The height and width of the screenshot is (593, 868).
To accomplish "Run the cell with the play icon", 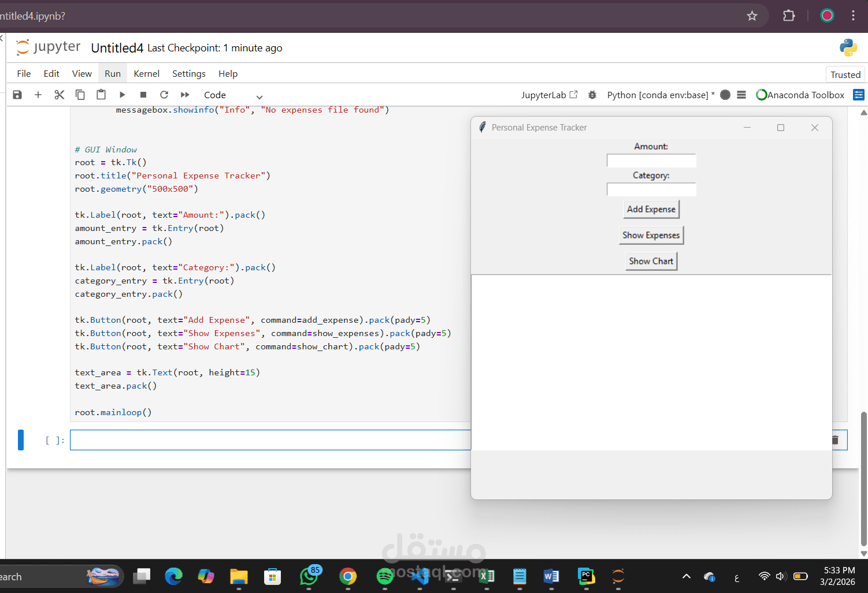I will click(x=122, y=94).
